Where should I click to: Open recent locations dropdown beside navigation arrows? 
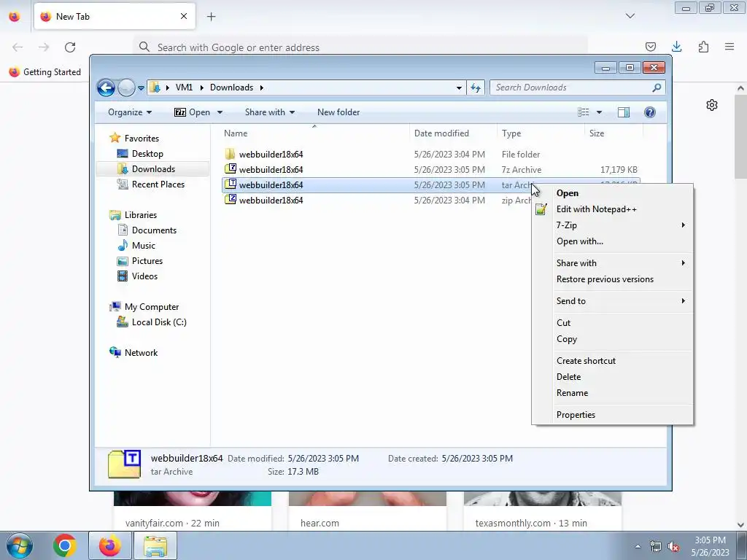[141, 88]
